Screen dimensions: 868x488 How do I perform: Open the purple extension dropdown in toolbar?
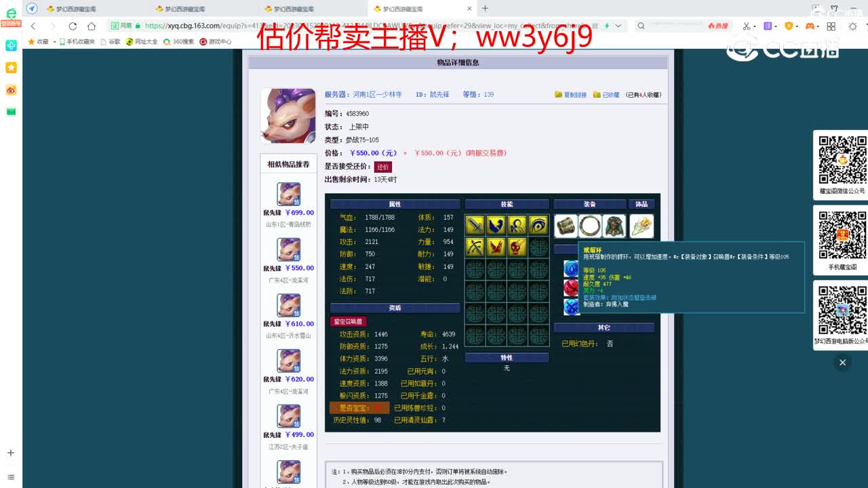[x=766, y=25]
